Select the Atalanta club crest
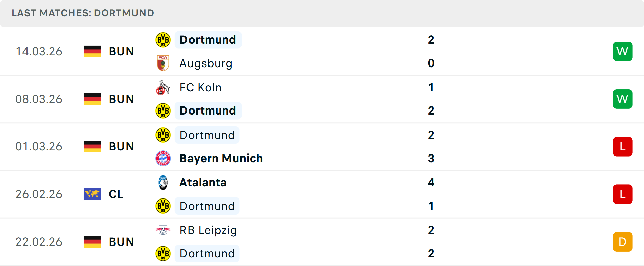 163,182
